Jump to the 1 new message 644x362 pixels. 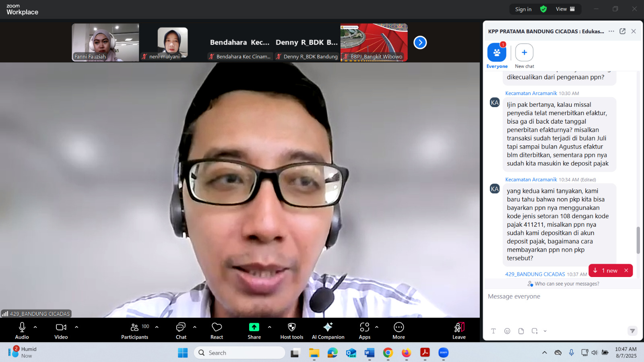pyautogui.click(x=607, y=271)
